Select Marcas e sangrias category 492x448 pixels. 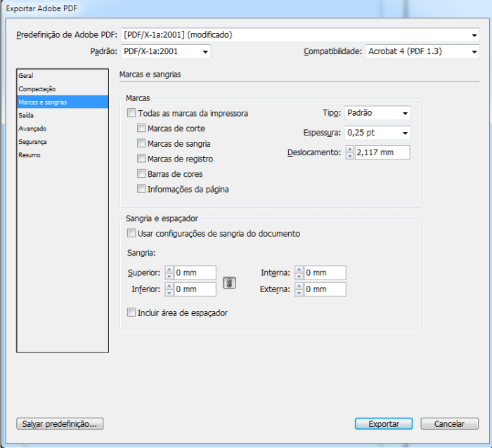pyautogui.click(x=63, y=103)
